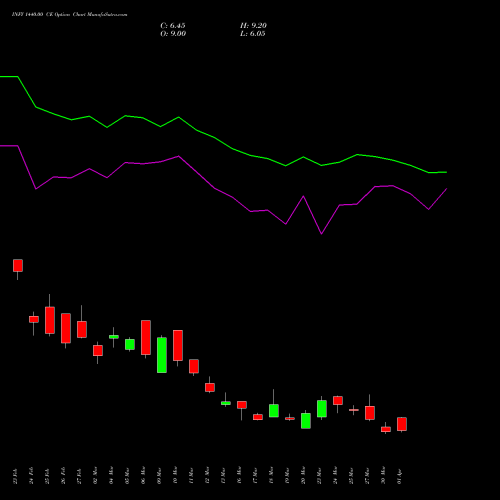
Task: Select the 23 Feb date label
Action: 16,476
